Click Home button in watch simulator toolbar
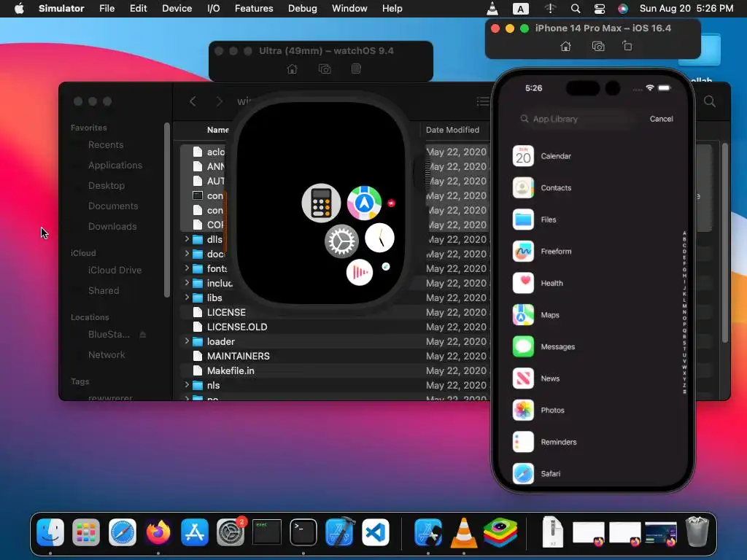Image resolution: width=747 pixels, height=560 pixels. (x=292, y=69)
